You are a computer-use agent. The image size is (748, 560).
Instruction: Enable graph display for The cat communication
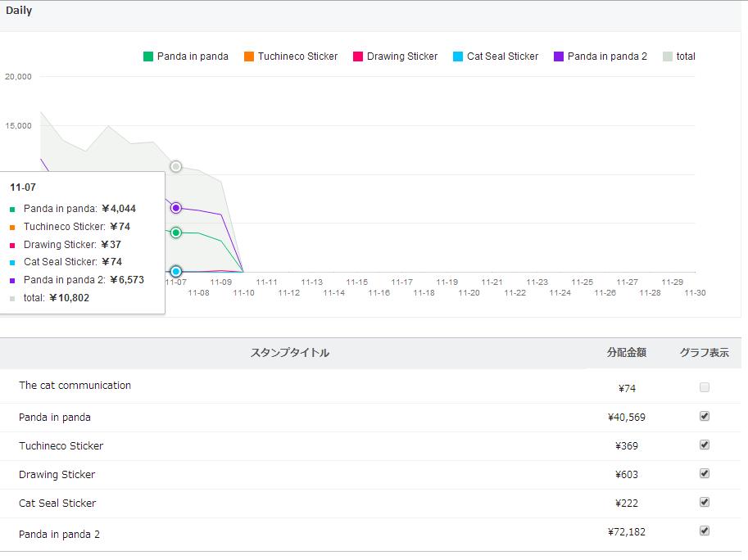(705, 387)
